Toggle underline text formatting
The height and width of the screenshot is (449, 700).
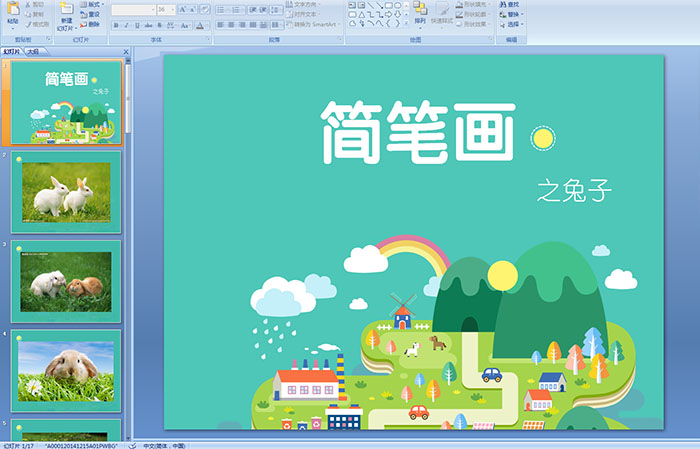[x=137, y=24]
